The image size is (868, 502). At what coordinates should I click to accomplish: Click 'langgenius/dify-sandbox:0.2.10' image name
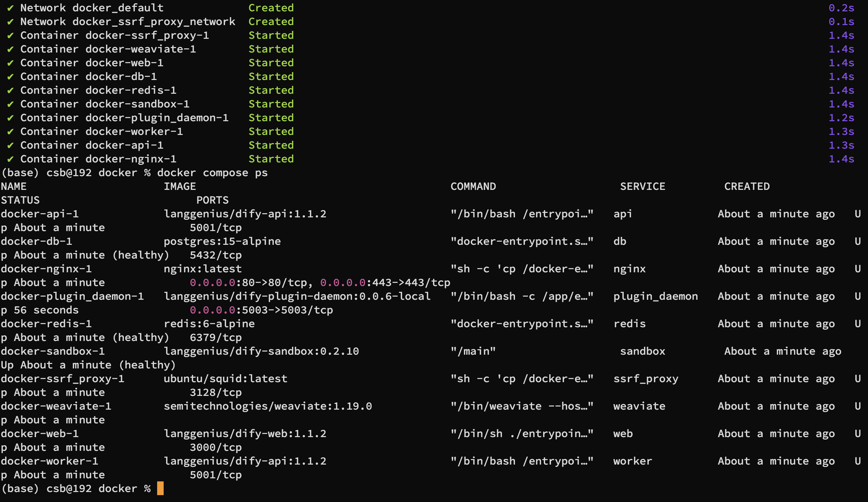[x=261, y=351]
